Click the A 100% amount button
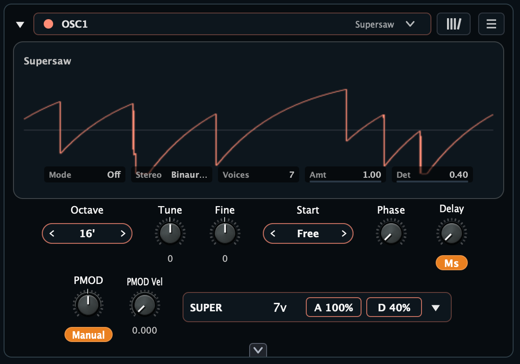520x364 pixels. coord(334,307)
